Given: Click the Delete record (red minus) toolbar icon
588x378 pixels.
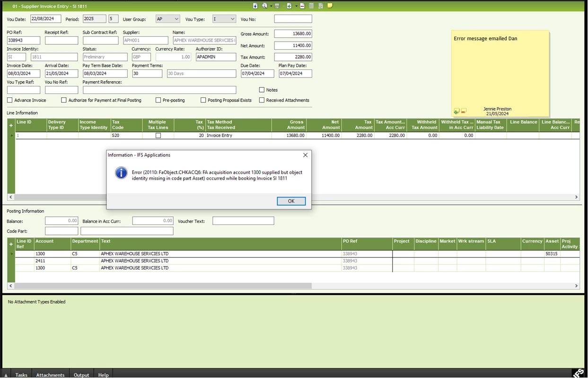Looking at the screenshot, I should pyautogui.click(x=302, y=6).
